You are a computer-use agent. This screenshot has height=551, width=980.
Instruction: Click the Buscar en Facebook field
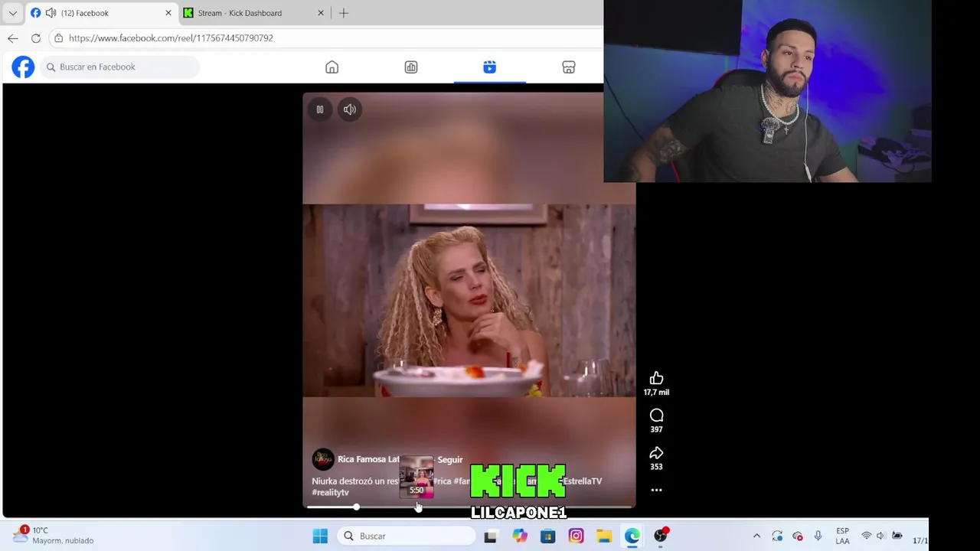121,67
